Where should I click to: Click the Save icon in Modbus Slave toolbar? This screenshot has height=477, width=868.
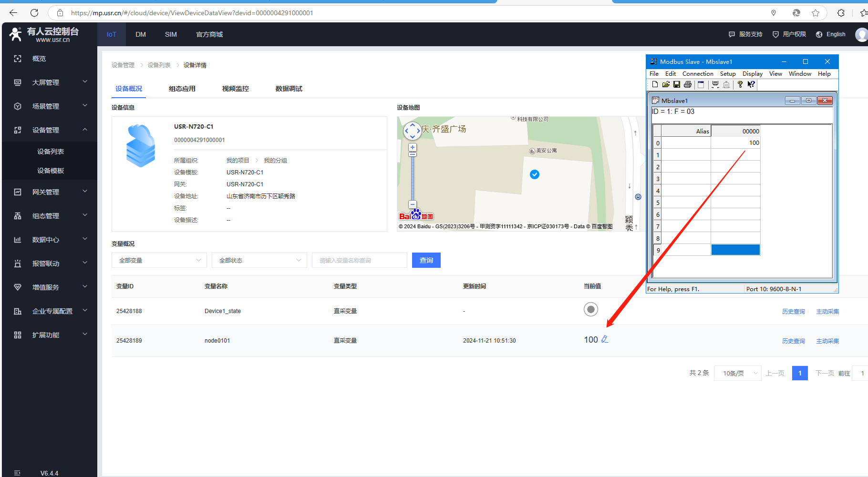pos(676,84)
